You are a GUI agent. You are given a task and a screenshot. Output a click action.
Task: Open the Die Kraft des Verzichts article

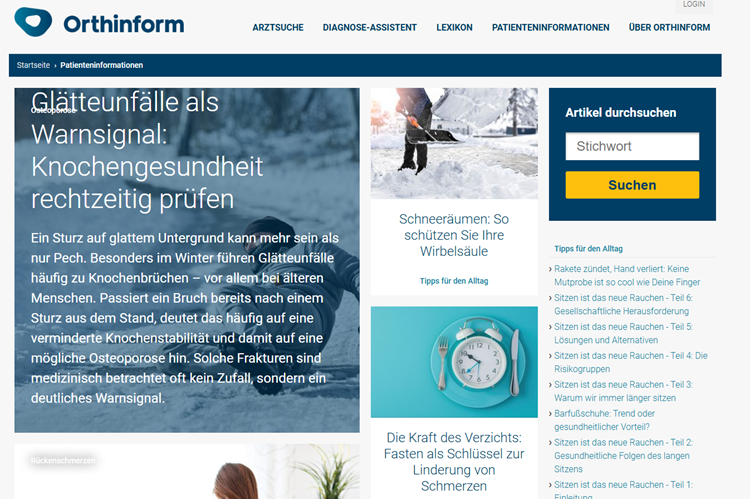click(x=454, y=462)
